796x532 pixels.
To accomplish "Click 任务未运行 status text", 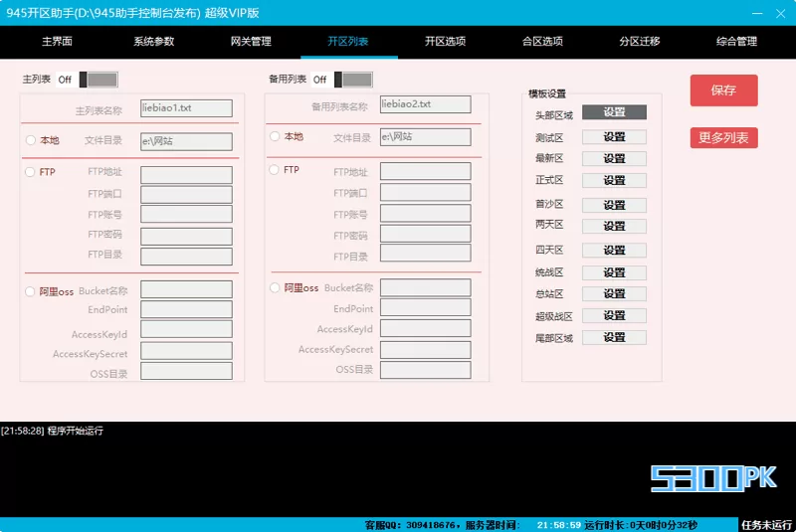I will point(766,525).
